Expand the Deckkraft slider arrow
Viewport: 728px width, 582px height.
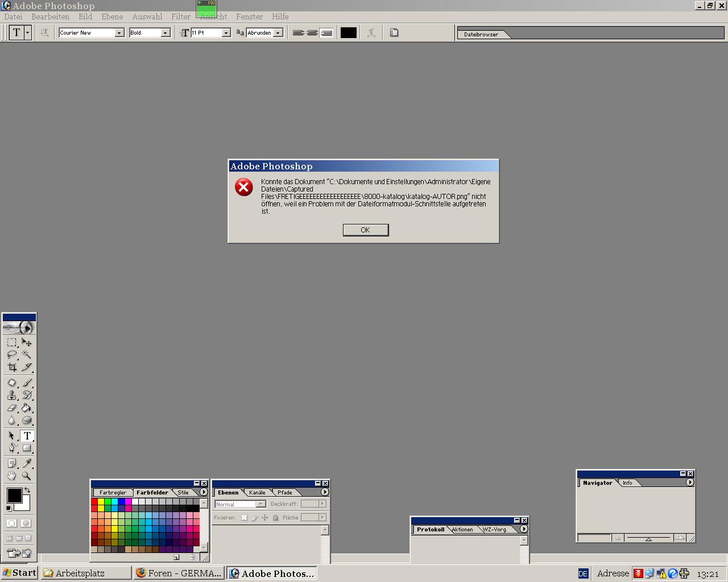click(322, 504)
